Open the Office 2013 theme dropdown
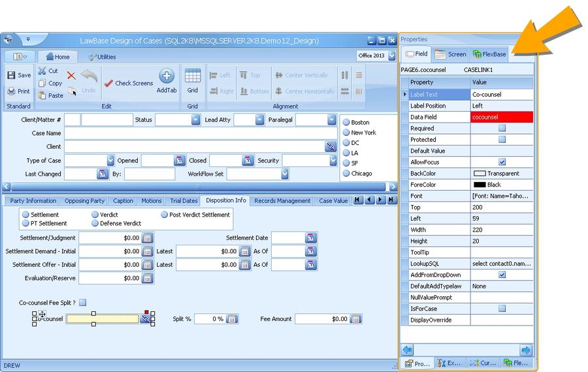The image size is (588, 372). [x=392, y=55]
